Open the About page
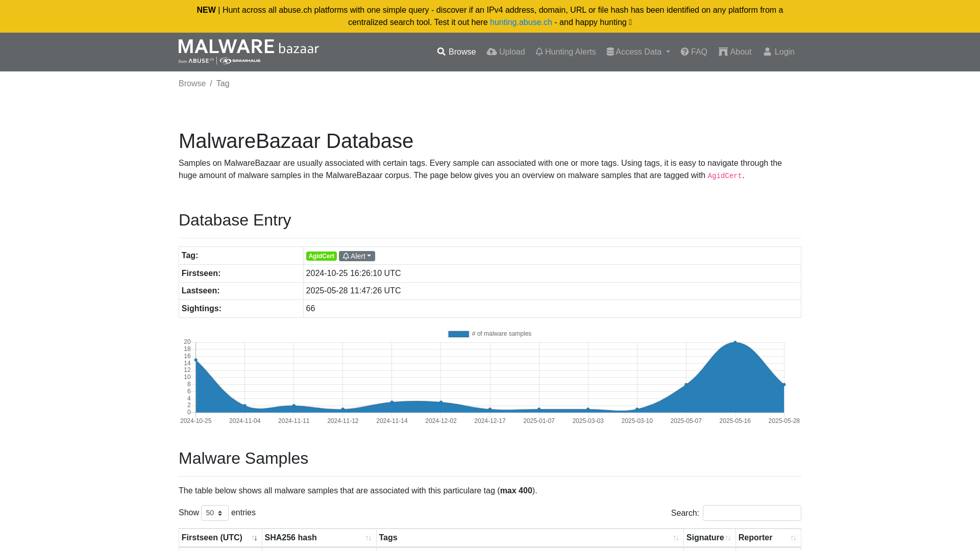 click(x=735, y=52)
